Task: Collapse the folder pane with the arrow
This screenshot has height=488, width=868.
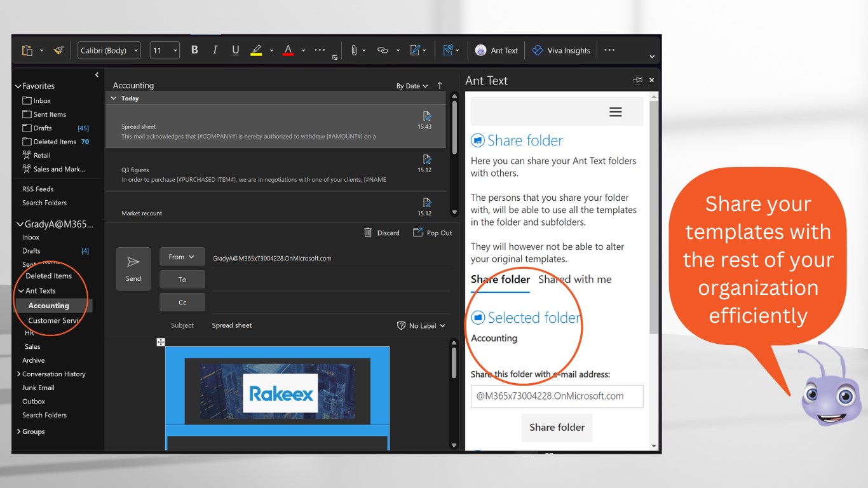Action: [97, 75]
